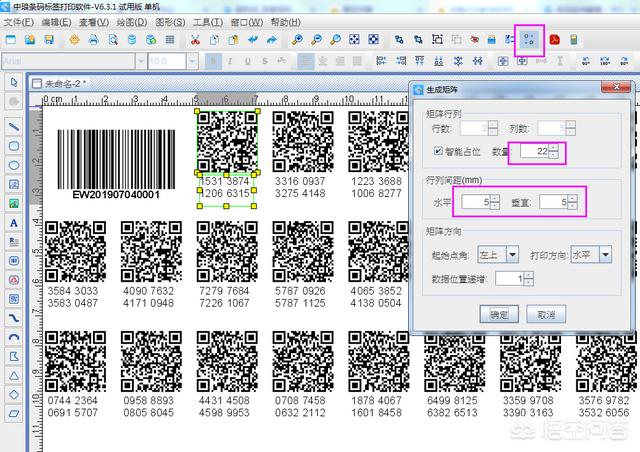
Task: Open the 起始点角 左上 dropdown
Action: (x=512, y=255)
